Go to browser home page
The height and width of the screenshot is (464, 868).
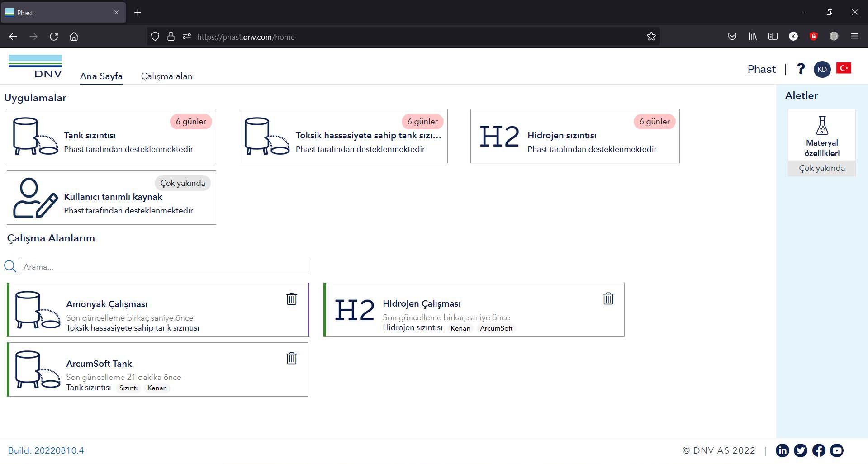pos(74,37)
